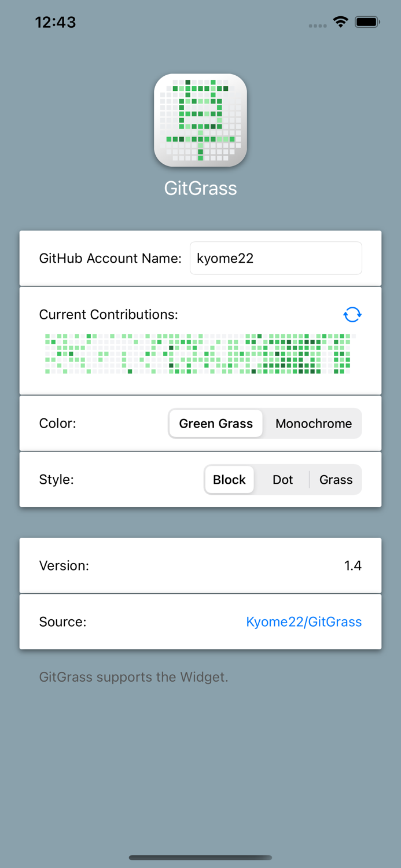Click the time display showing 12:43
The width and height of the screenshot is (401, 868).
point(56,22)
